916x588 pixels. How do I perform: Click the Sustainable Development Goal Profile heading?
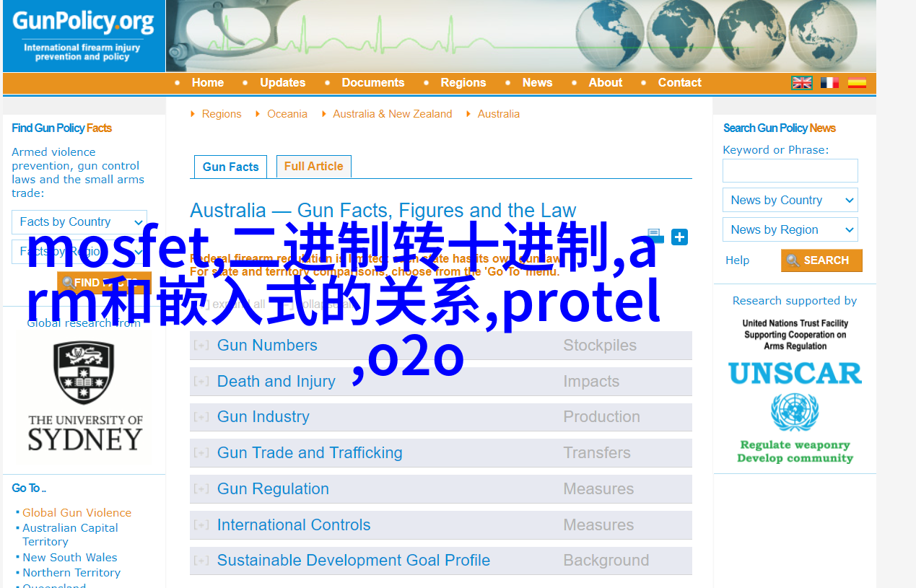(x=354, y=561)
